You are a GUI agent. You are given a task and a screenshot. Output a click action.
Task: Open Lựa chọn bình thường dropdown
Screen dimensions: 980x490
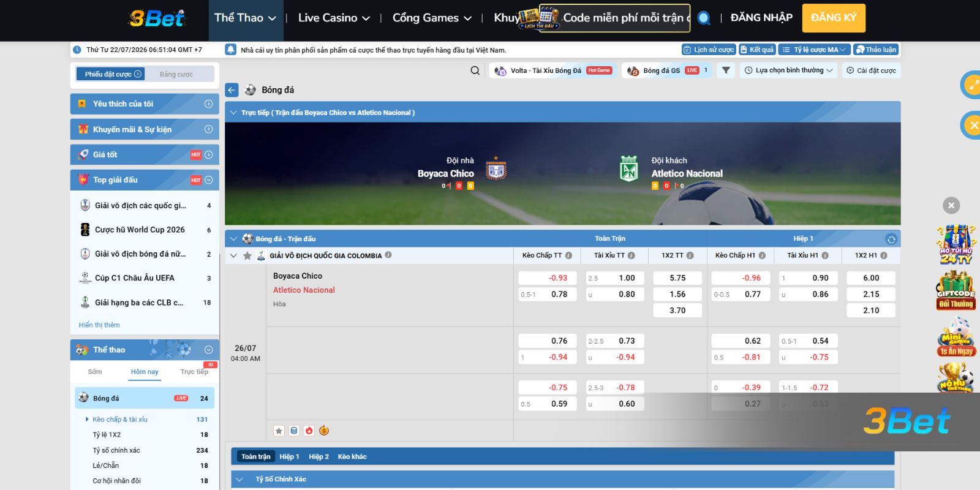[788, 70]
